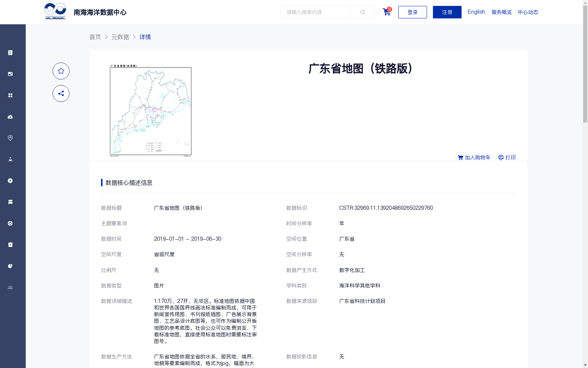Open the pie chart sidebar icon
Screen dimensions: 588x368
[x=10, y=266]
